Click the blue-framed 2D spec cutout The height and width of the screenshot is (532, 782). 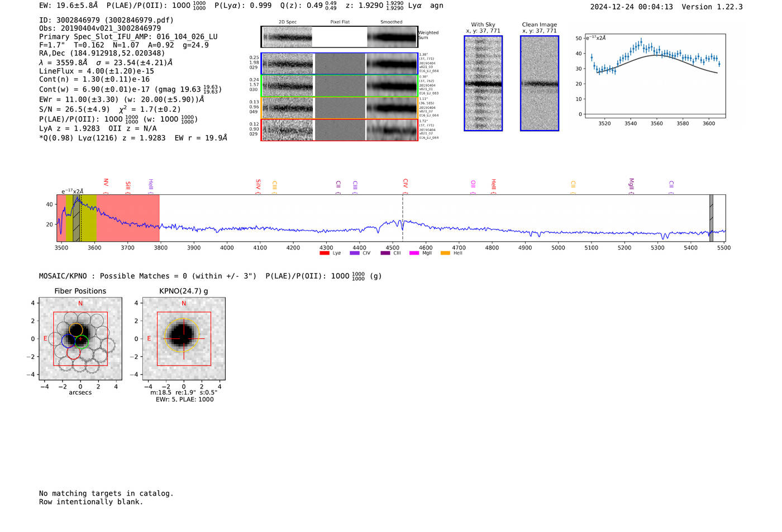tap(287, 64)
